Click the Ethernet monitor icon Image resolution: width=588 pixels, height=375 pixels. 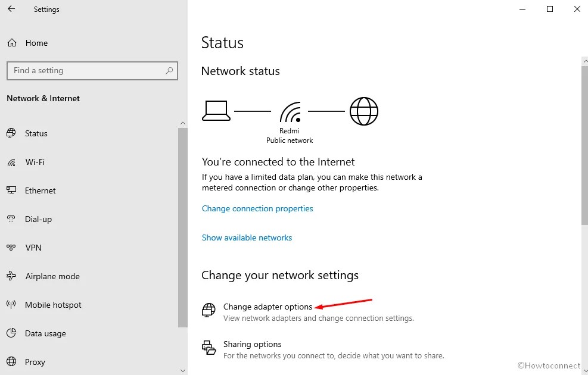[x=11, y=190]
